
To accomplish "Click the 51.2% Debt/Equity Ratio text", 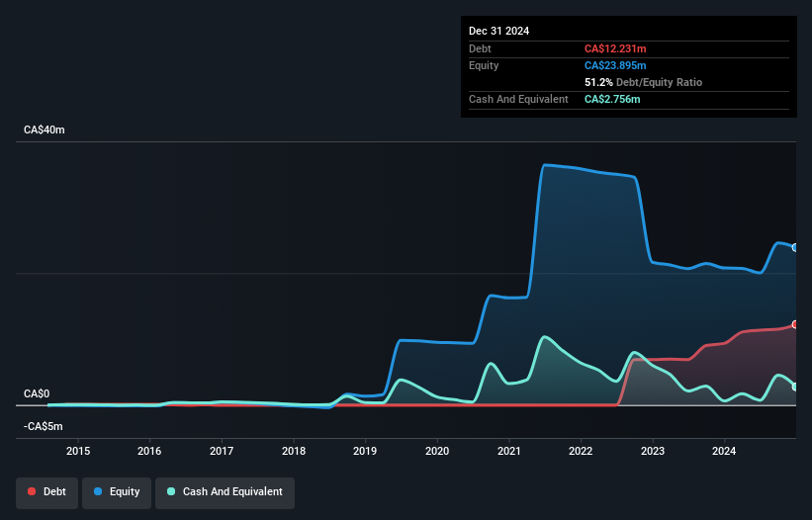I will [643, 82].
